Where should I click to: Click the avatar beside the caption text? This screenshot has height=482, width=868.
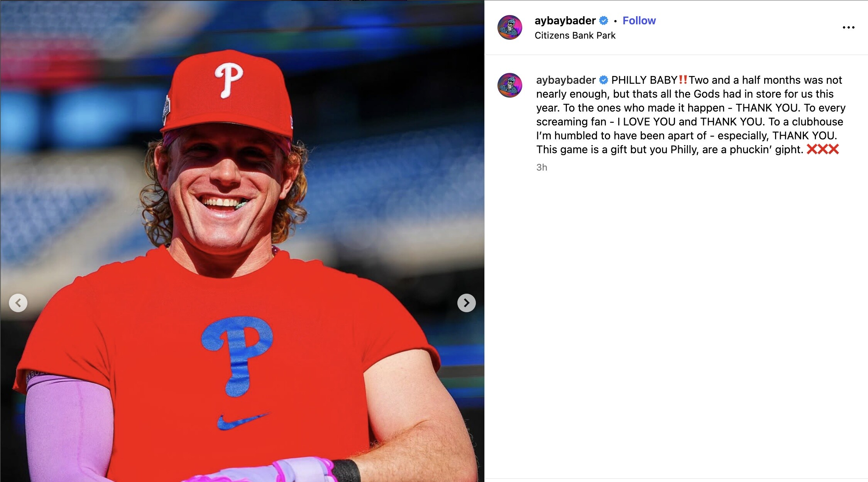(x=509, y=85)
